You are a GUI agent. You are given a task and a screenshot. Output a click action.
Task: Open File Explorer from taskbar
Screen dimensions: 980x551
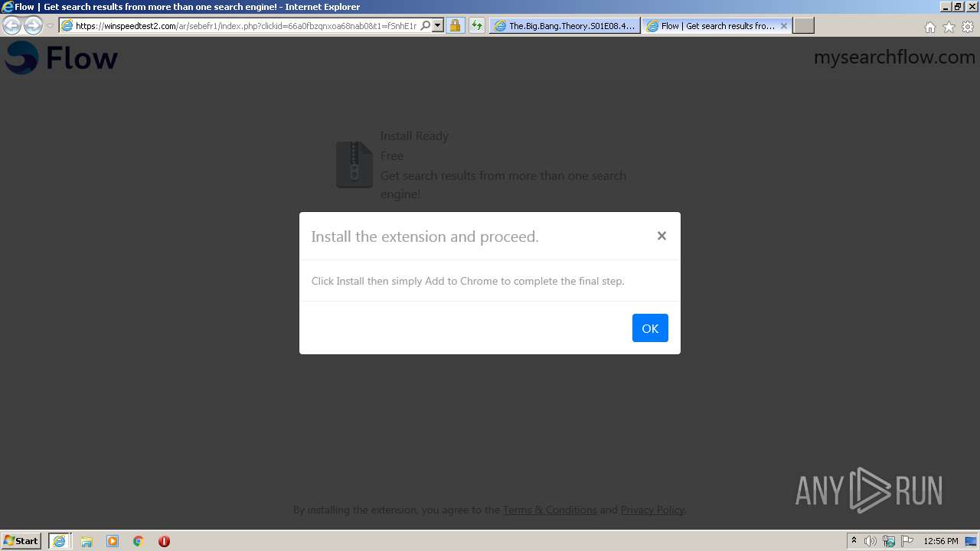click(87, 541)
